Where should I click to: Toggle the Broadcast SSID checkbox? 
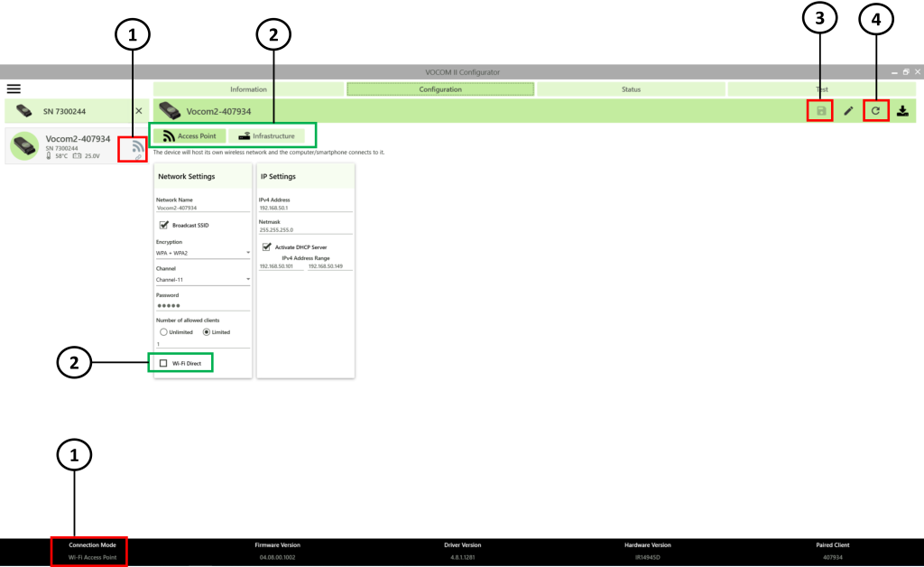(x=164, y=225)
